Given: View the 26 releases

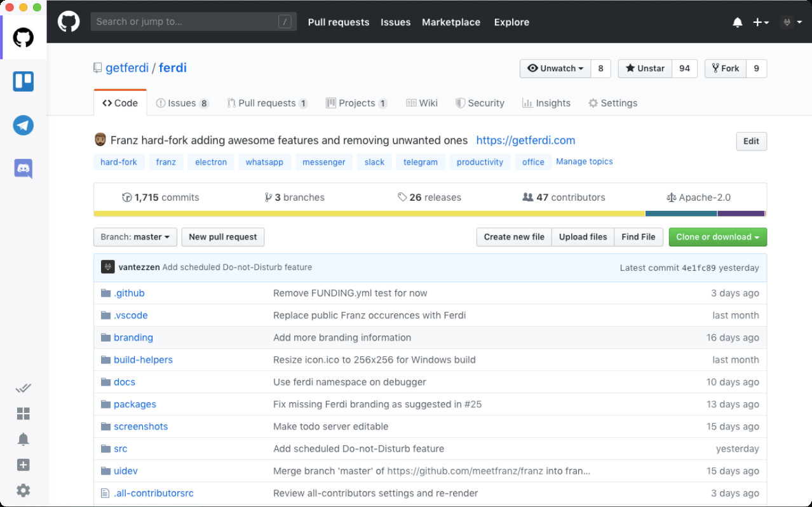Looking at the screenshot, I should (x=430, y=198).
